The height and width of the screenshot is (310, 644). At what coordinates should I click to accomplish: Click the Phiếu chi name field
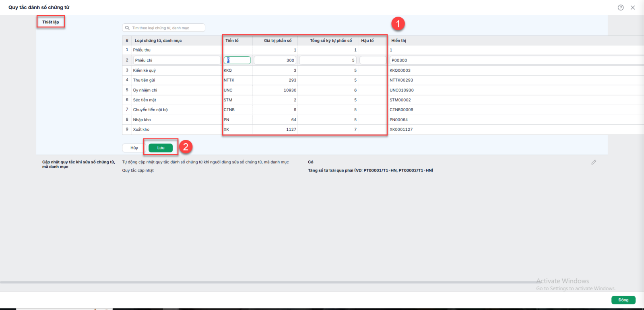click(177, 60)
